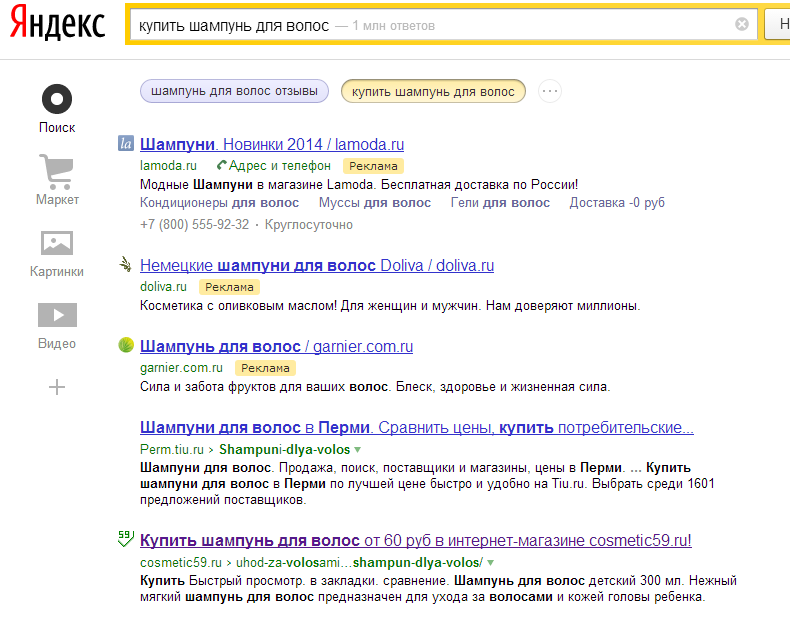Screen dimensions: 790x619
Task: Open the Муссы для волос sitelink
Action: 375,203
